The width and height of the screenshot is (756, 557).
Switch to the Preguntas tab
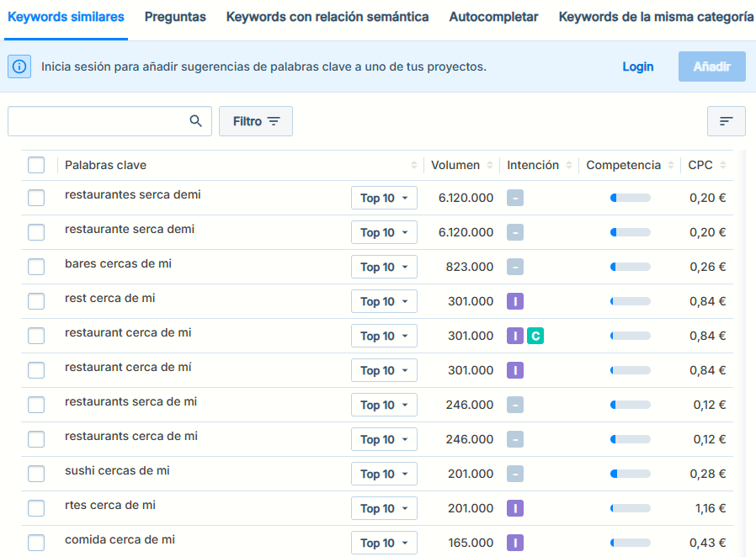pyautogui.click(x=175, y=17)
